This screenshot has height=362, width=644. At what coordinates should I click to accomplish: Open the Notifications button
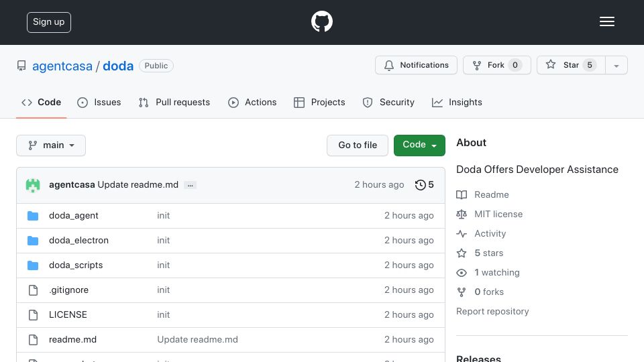(x=416, y=65)
